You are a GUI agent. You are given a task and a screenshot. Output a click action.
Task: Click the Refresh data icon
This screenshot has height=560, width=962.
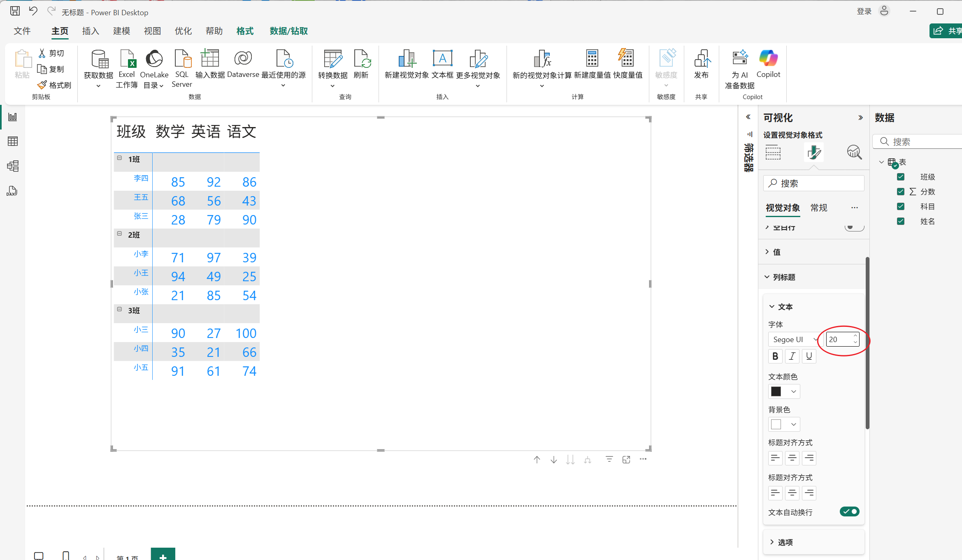[x=361, y=59]
